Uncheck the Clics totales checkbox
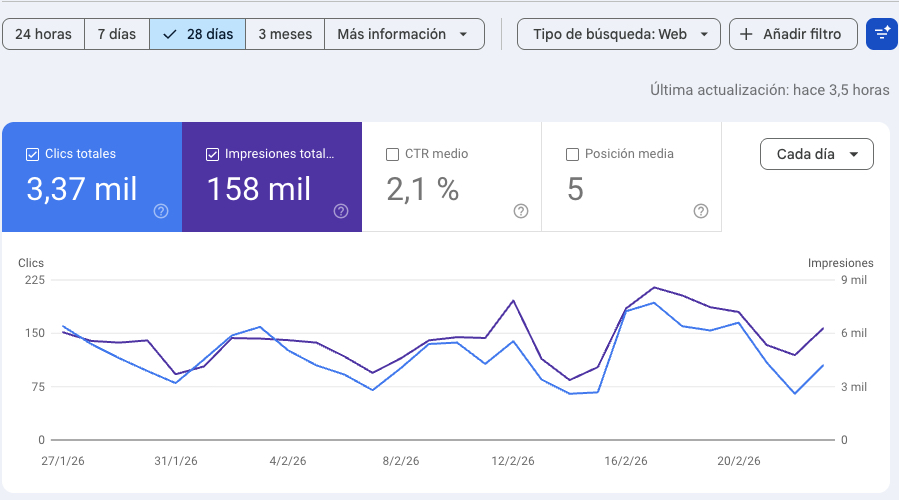This screenshot has height=500, width=899. tap(32, 154)
